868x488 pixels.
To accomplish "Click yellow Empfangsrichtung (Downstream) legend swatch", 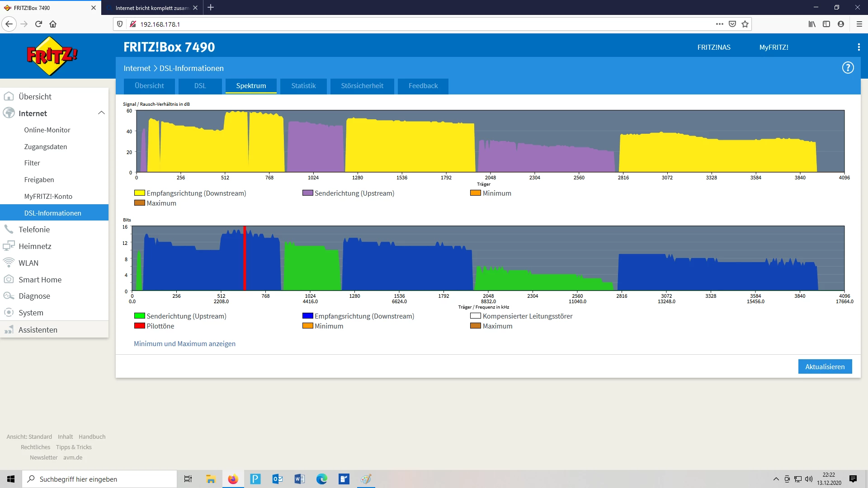I will [139, 193].
